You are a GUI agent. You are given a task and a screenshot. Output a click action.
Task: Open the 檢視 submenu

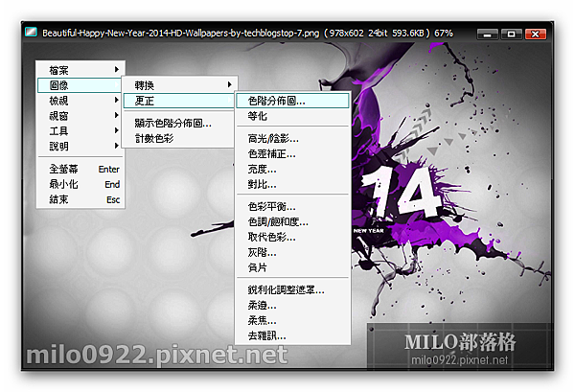[80, 100]
